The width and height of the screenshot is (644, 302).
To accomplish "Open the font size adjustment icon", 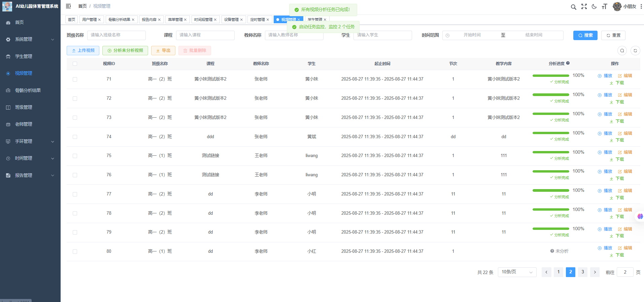I will coord(605,7).
